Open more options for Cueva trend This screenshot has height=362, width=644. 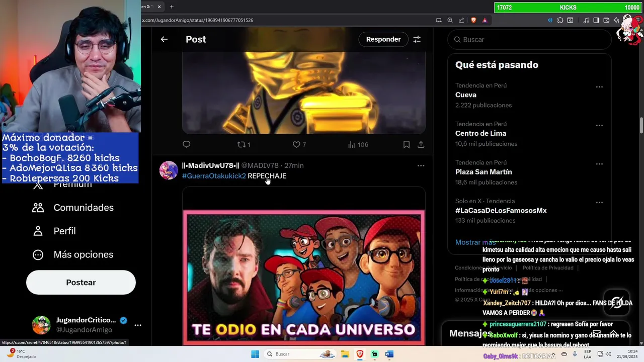tap(599, 87)
